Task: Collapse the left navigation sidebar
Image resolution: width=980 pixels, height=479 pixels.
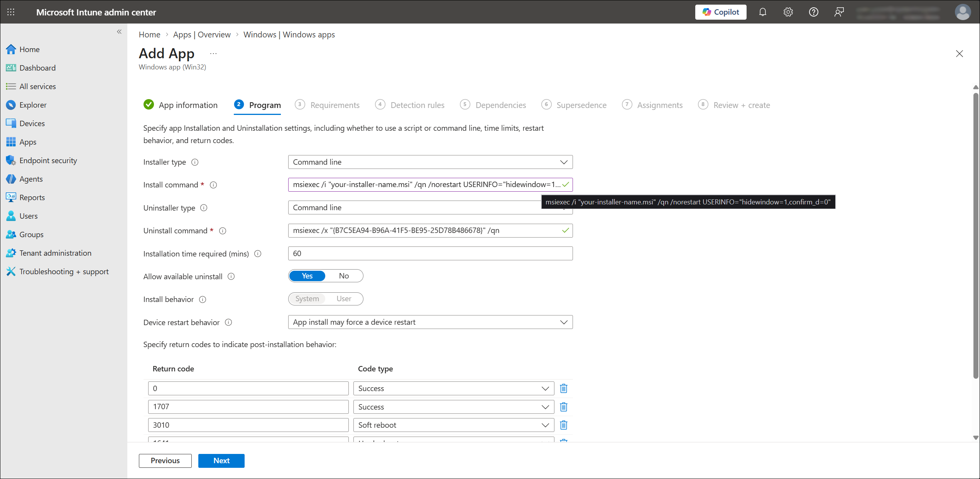Action: (119, 32)
